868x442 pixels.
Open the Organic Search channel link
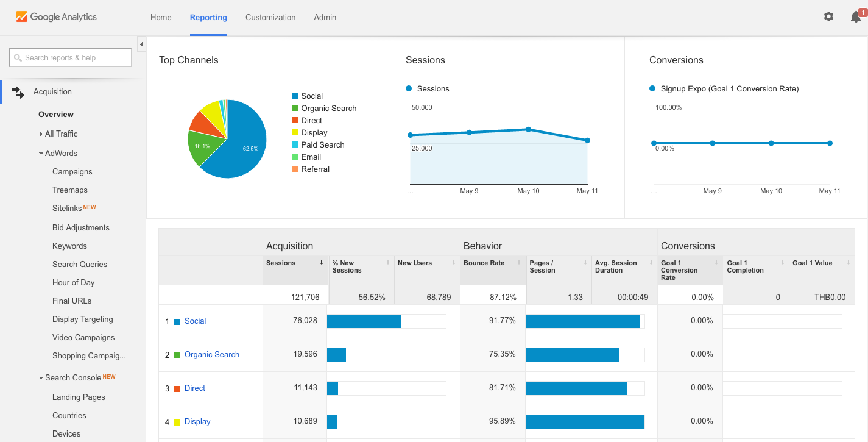tap(211, 354)
